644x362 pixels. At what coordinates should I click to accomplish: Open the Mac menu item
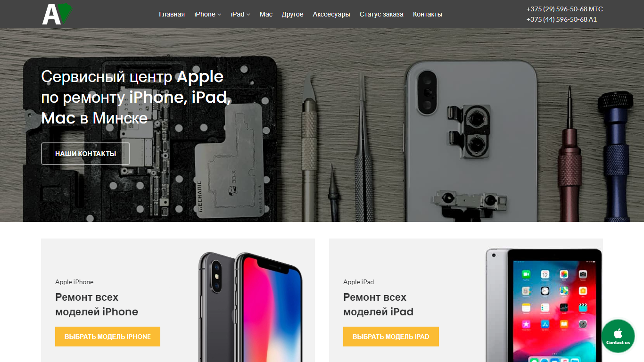click(266, 14)
